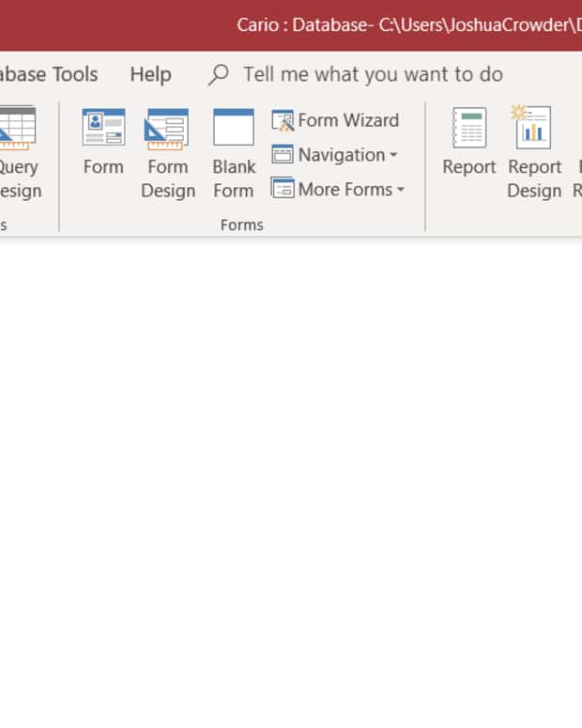The image size is (582, 728).
Task: Click the Blank Form icon
Action: pyautogui.click(x=233, y=128)
